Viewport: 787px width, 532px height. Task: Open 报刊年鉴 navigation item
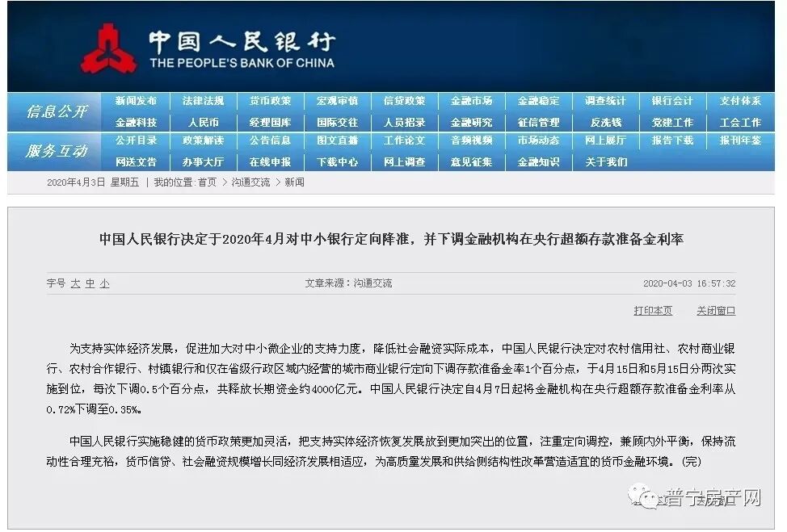point(740,140)
